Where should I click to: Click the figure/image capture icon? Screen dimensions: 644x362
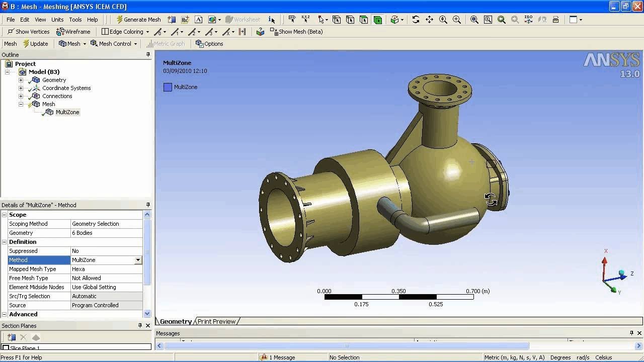tap(212, 20)
